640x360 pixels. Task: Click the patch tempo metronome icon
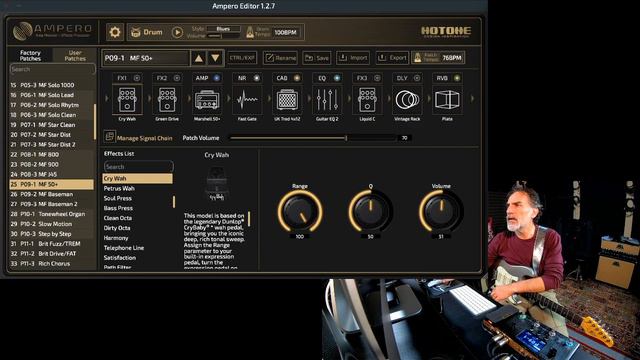click(418, 58)
